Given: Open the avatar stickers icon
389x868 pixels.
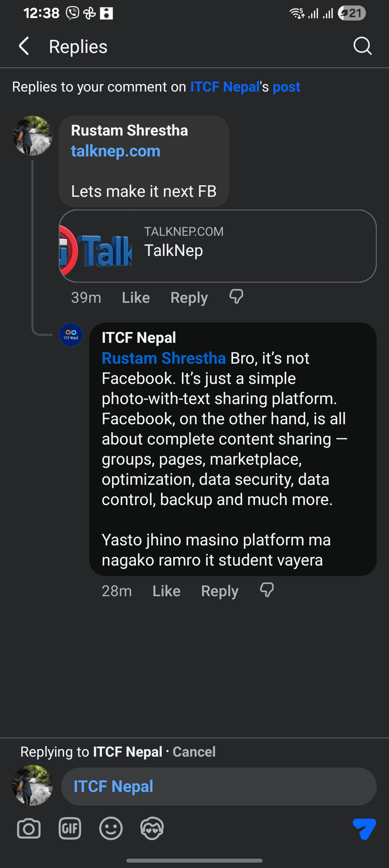Looking at the screenshot, I should tap(152, 828).
